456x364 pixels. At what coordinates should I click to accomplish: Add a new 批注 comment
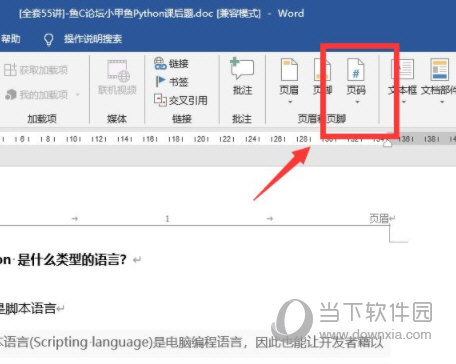(242, 76)
